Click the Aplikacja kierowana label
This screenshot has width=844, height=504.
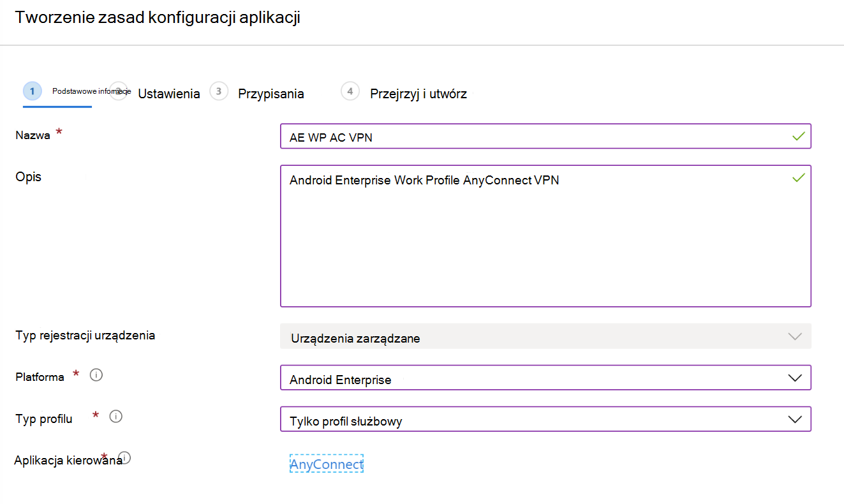[68, 460]
